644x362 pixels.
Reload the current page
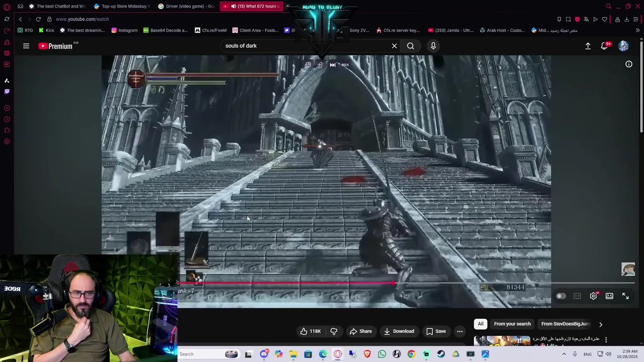coord(38,19)
